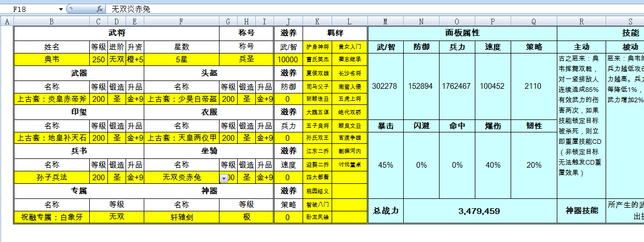Screen dimensions: 644x242
Task: Select the mount cell 无双炎赤兔
Action: [x=182, y=178]
